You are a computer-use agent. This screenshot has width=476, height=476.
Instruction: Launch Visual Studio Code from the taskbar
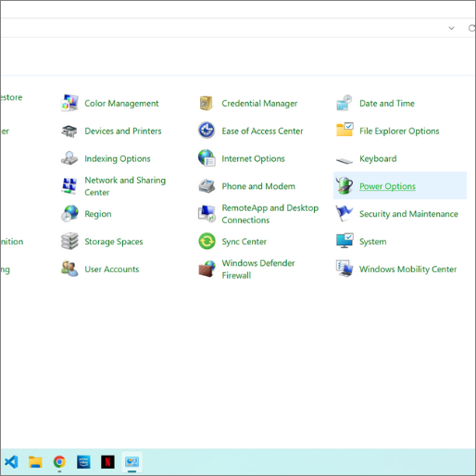pyautogui.click(x=11, y=462)
